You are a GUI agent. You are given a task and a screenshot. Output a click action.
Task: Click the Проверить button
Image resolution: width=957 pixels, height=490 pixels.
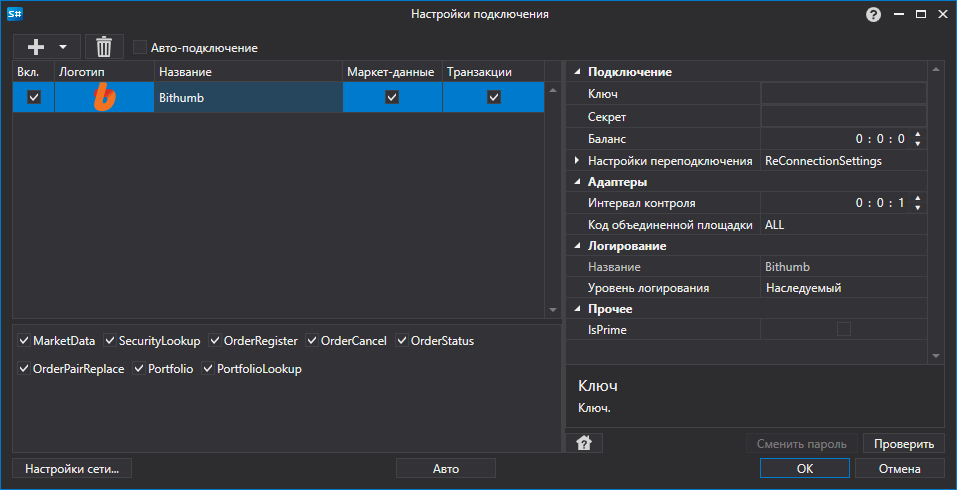point(904,444)
